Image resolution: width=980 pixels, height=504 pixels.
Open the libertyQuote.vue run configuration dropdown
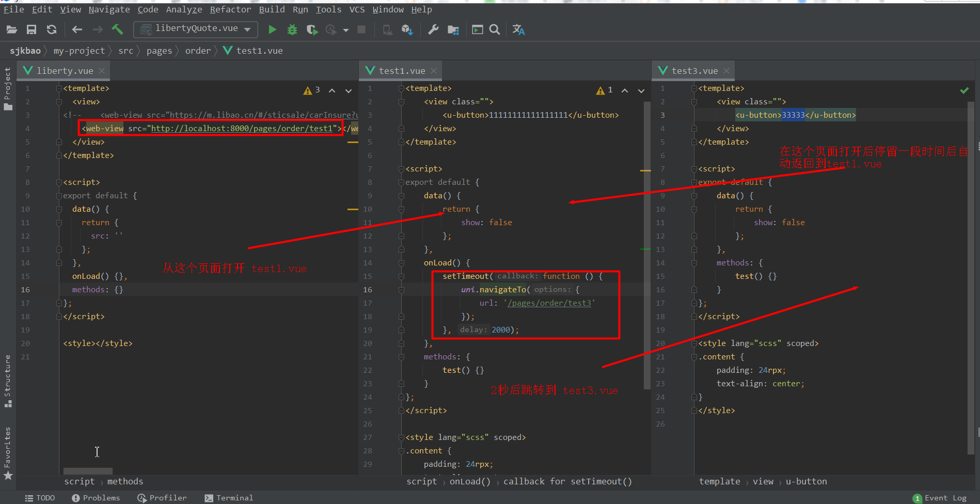point(195,29)
